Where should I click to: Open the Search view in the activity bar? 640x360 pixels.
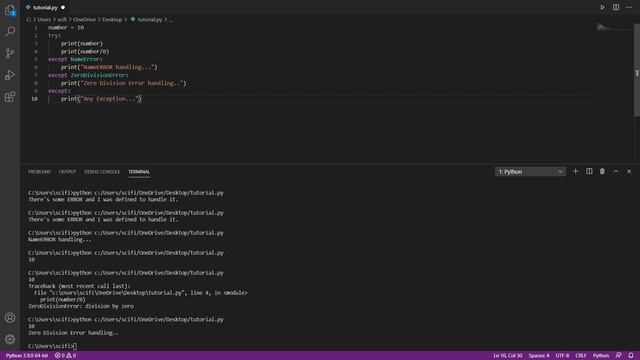10,31
